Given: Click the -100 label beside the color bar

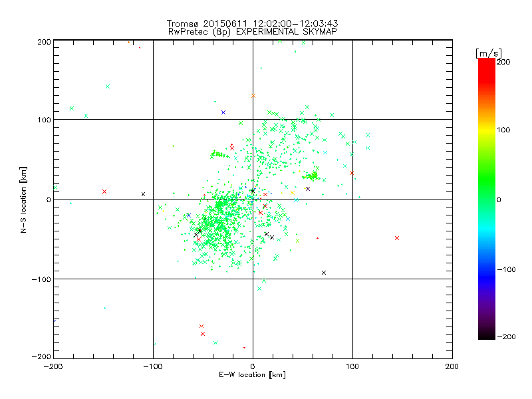Looking at the screenshot, I should [506, 269].
